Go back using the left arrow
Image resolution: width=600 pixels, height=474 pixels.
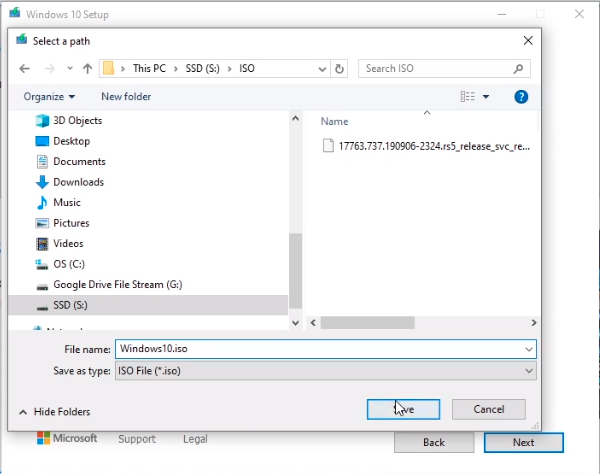(x=24, y=69)
